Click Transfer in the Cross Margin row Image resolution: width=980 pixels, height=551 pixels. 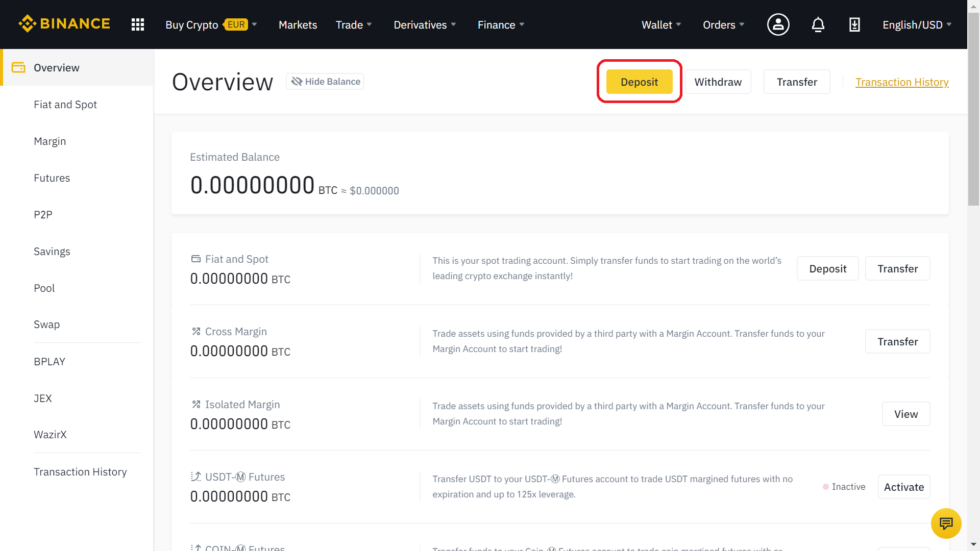pyautogui.click(x=897, y=341)
